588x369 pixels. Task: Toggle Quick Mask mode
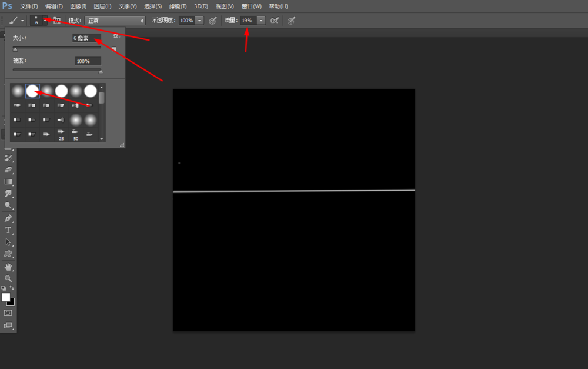click(8, 313)
